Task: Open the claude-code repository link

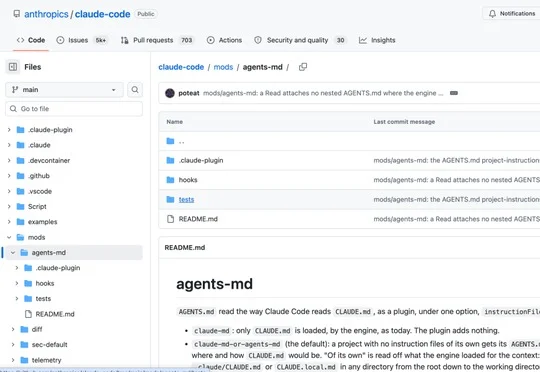Action: [102, 14]
